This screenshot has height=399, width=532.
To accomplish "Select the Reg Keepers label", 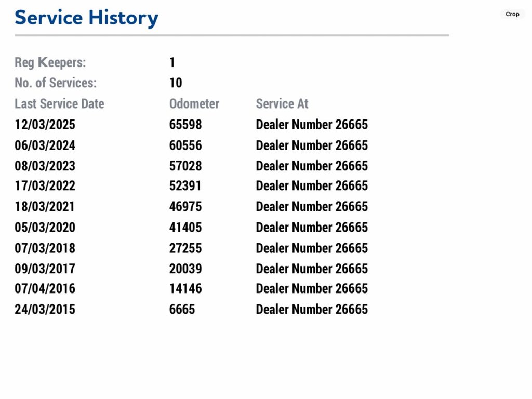I will (x=50, y=63).
